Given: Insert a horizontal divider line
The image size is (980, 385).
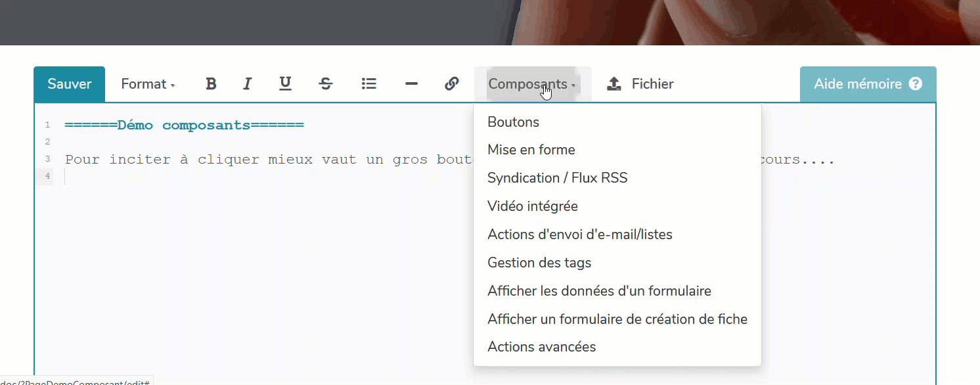Looking at the screenshot, I should [x=411, y=83].
